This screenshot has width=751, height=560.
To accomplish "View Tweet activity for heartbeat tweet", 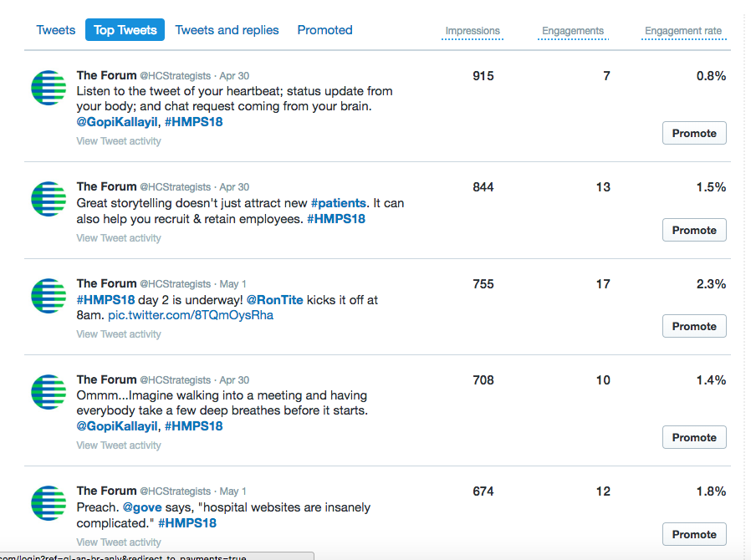I will pyautogui.click(x=119, y=141).
